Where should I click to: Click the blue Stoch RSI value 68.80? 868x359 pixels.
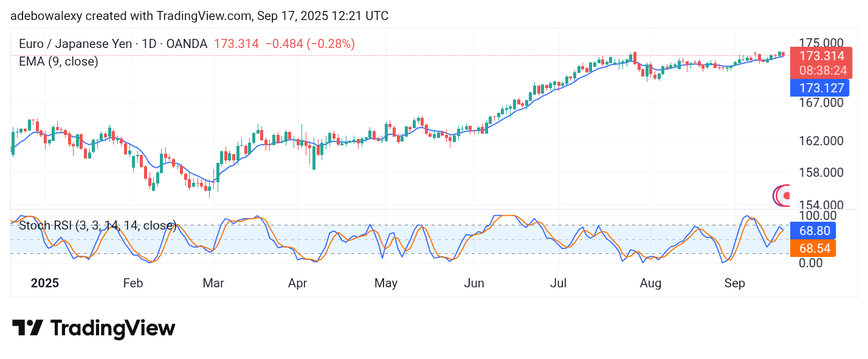[x=813, y=231]
